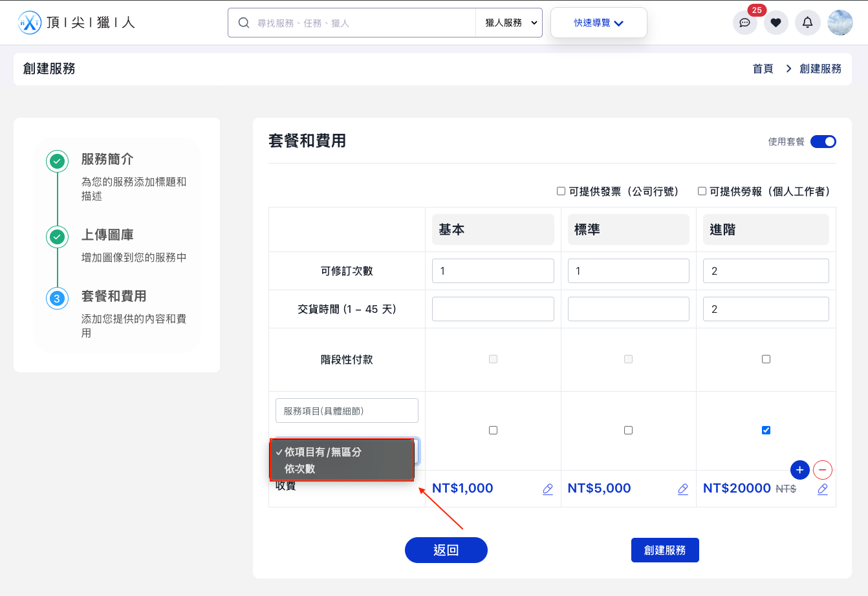Click the user profile avatar
The image size is (868, 596).
(840, 23)
